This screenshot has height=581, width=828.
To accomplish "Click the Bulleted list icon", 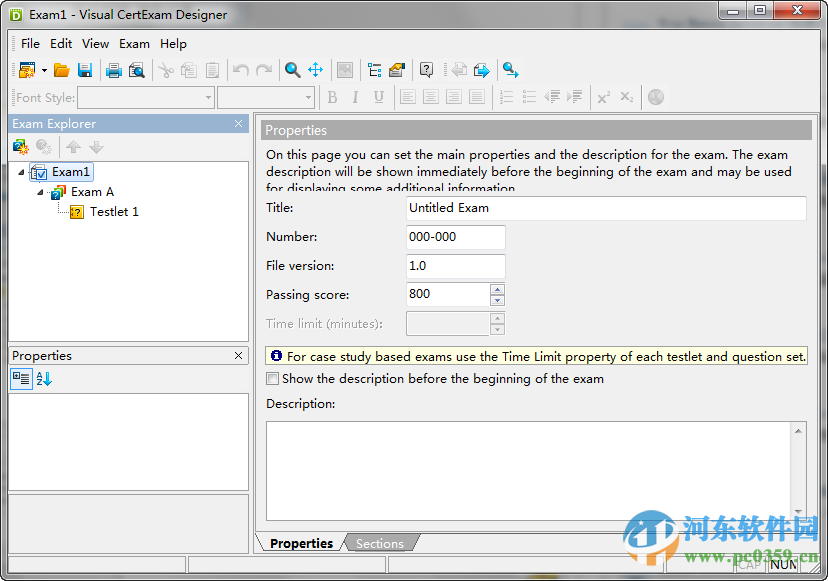I will pyautogui.click(x=529, y=97).
